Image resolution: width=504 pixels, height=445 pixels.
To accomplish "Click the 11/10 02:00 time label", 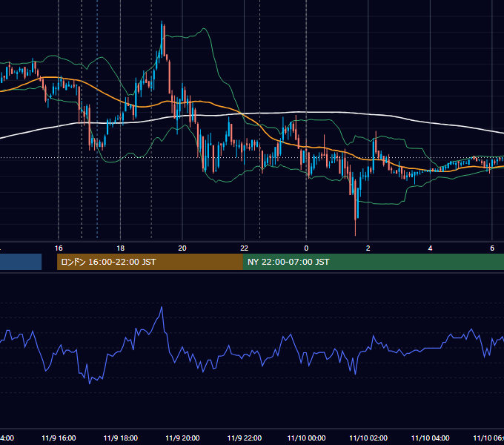I will click(x=368, y=438).
